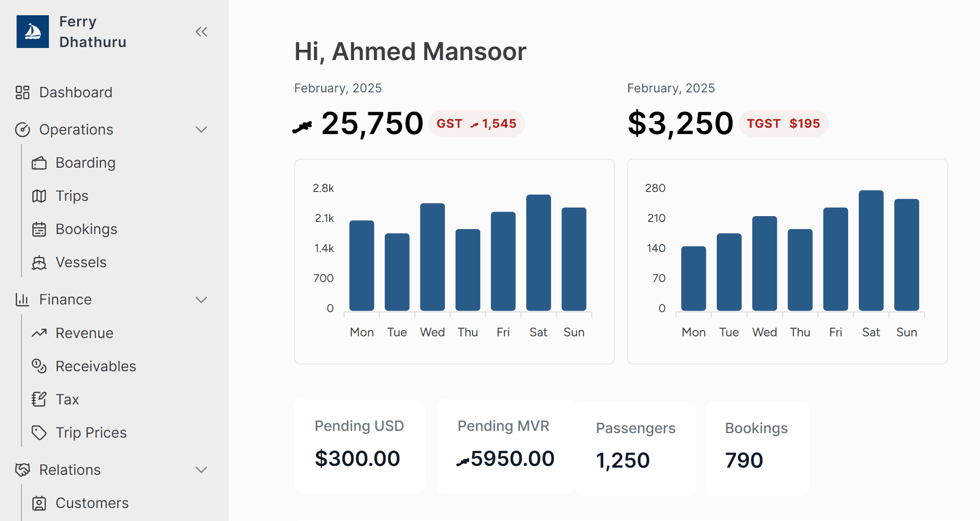Open the Revenue menu item

click(84, 333)
